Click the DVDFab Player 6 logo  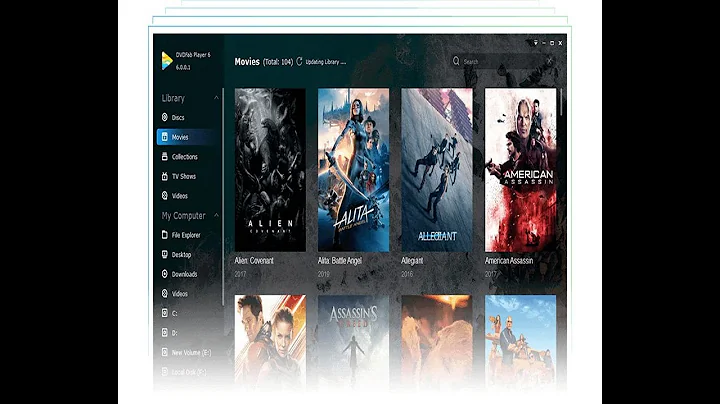pyautogui.click(x=167, y=61)
